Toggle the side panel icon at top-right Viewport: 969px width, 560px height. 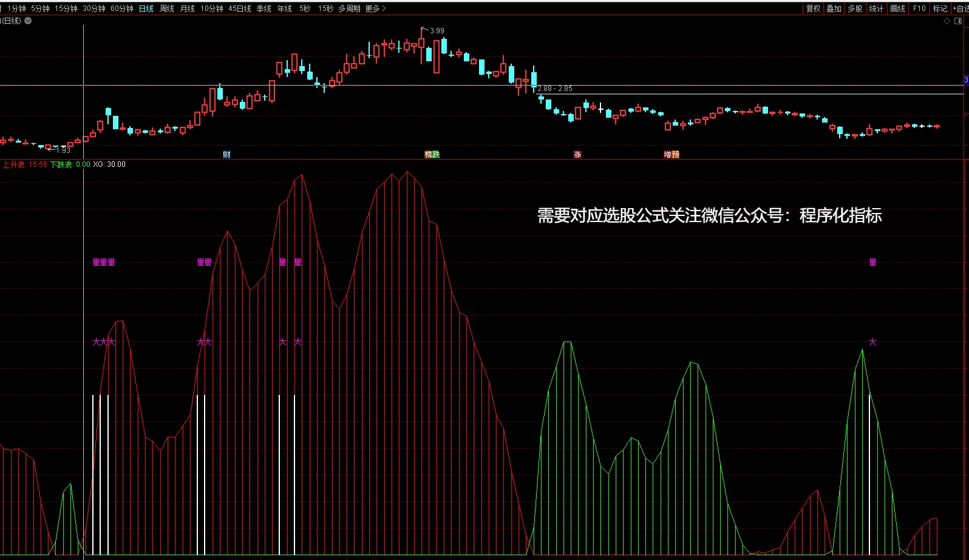959,21
